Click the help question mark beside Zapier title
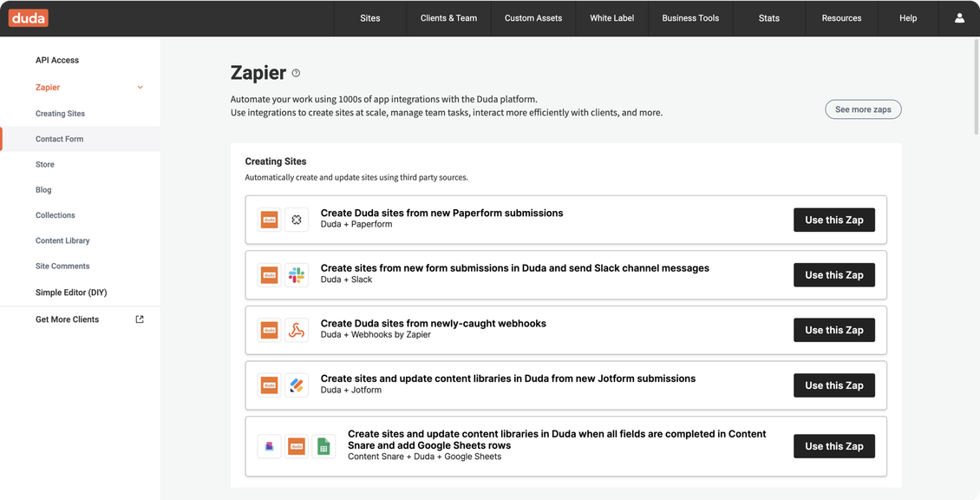The image size is (980, 500). click(296, 73)
